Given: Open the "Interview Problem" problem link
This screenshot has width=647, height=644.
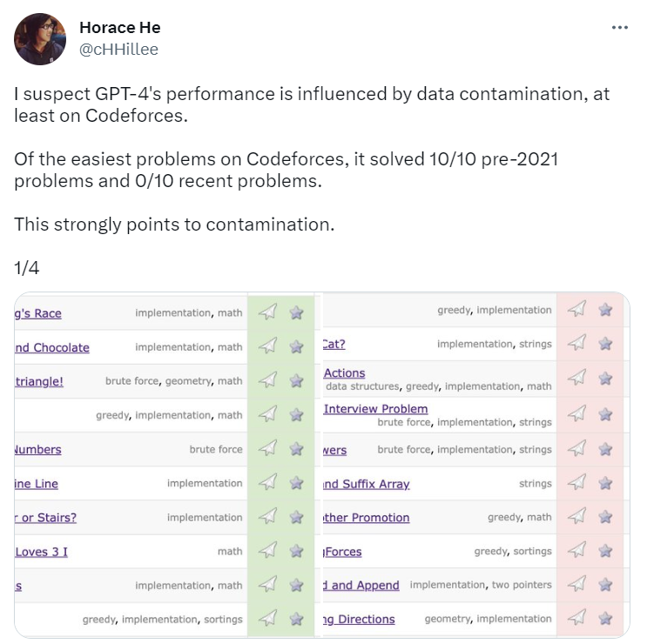Looking at the screenshot, I should tap(375, 409).
